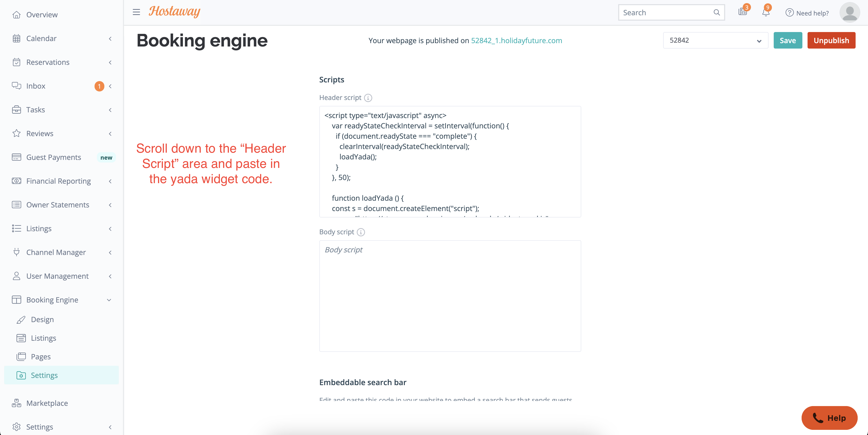Screen dimensions: 868x435
Task: Click the Body script info icon
Action: [x=361, y=232]
